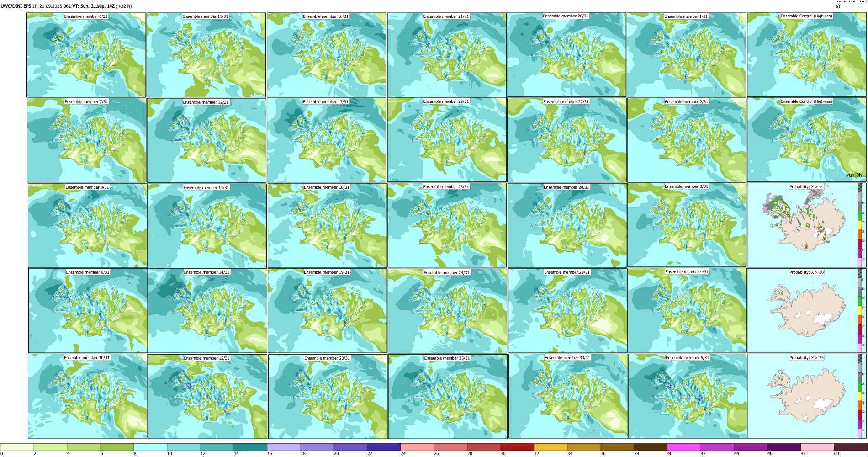Click the vertical probability colorbar beside X > 20

click(860, 310)
